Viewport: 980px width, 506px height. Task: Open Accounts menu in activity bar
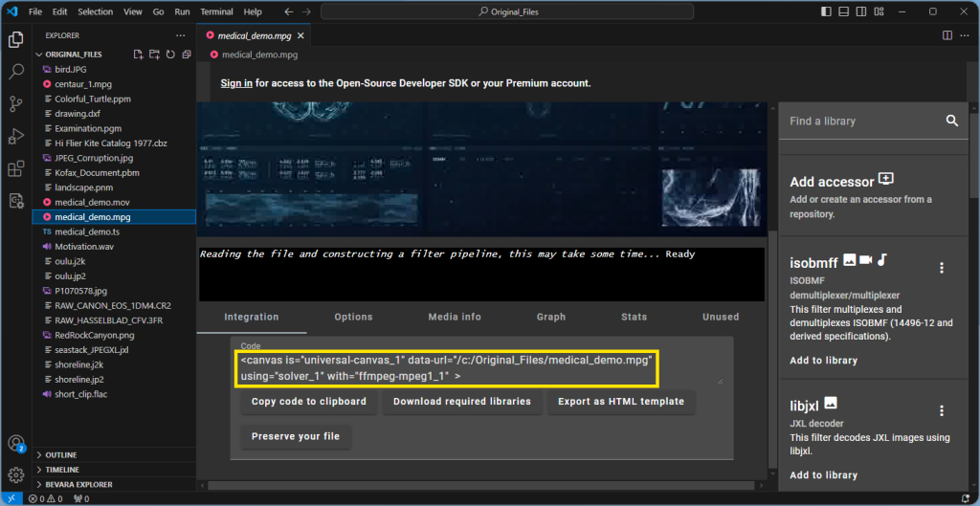pos(16,444)
